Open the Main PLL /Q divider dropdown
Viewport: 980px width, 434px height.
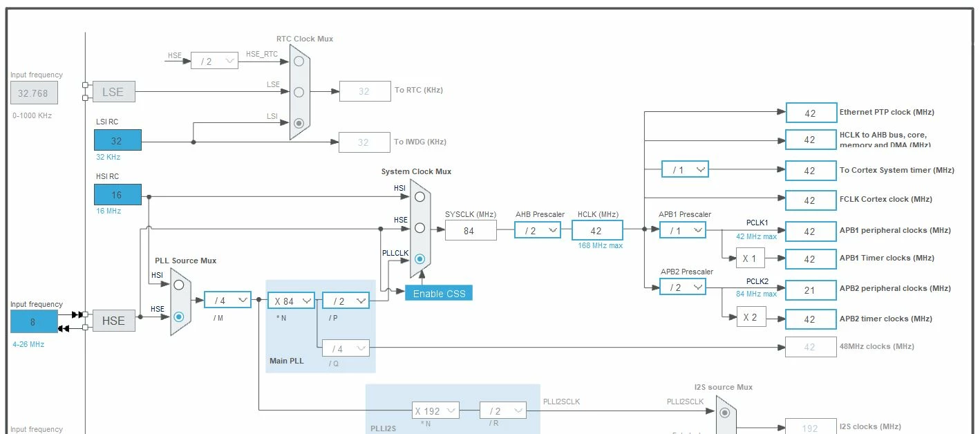[x=346, y=348]
